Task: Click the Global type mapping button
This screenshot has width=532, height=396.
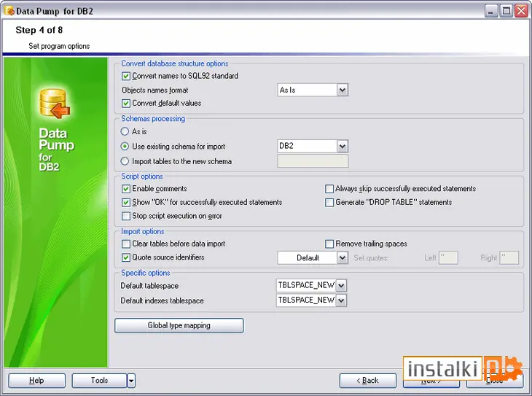Action: (x=179, y=325)
